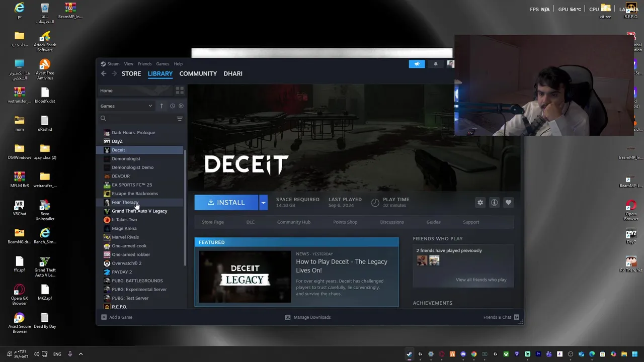This screenshot has height=362, width=644.
Task: Open Deceit Store Page link
Action: coord(213,222)
